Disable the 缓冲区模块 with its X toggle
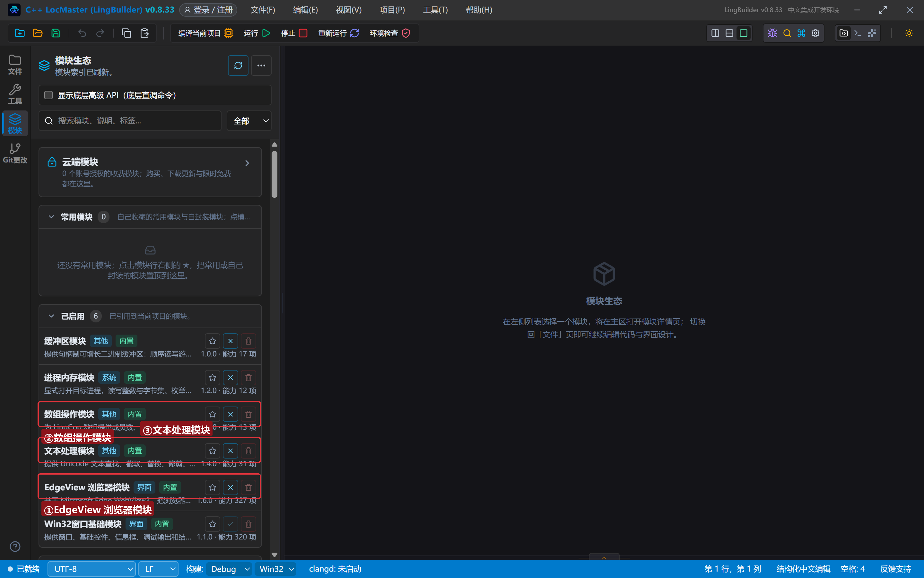 [x=231, y=341]
